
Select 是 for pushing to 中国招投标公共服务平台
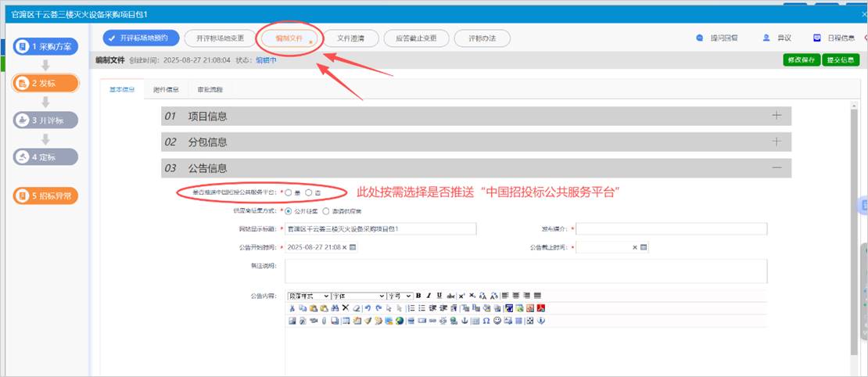pyautogui.click(x=289, y=192)
